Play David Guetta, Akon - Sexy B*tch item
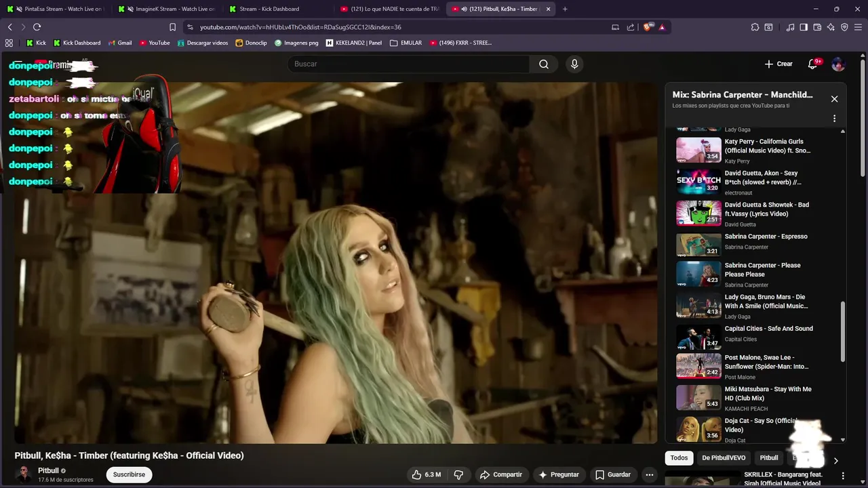Screen dimensions: 868x488 point(753,182)
